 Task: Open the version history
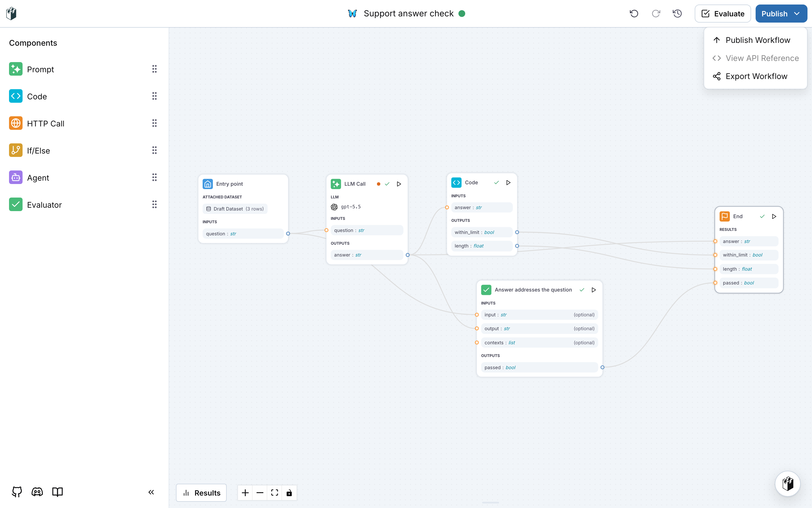point(678,14)
